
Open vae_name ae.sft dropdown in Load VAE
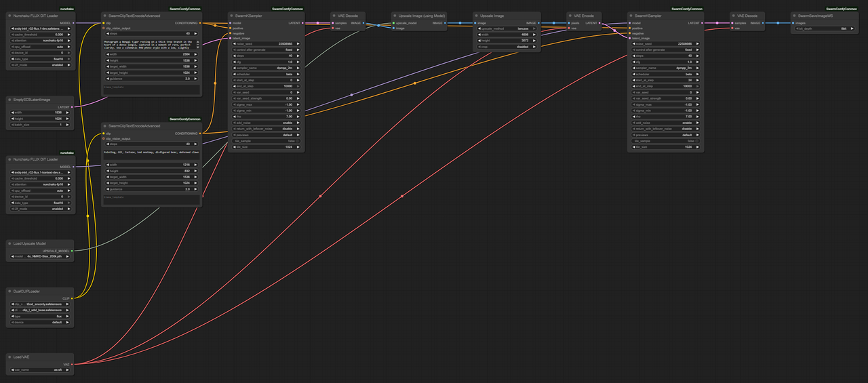point(39,370)
